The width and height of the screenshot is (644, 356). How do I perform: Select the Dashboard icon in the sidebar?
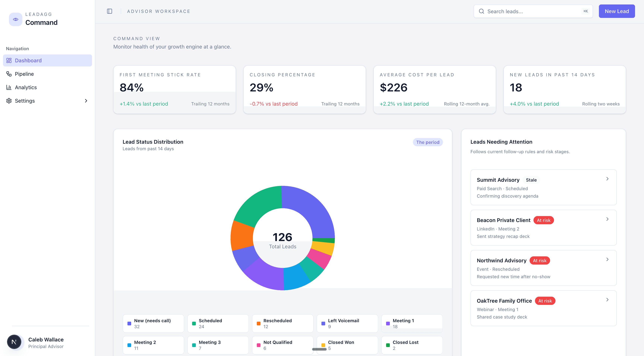9,60
